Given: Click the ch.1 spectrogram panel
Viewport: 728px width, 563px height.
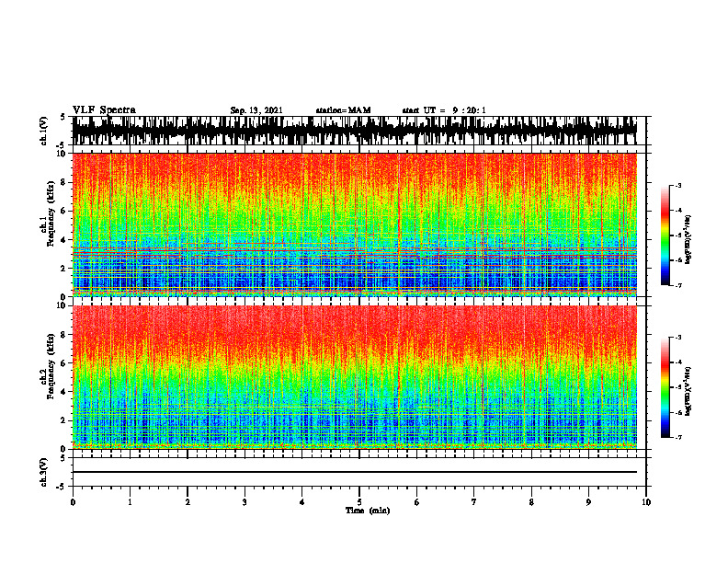Looking at the screenshot, I should point(355,224).
